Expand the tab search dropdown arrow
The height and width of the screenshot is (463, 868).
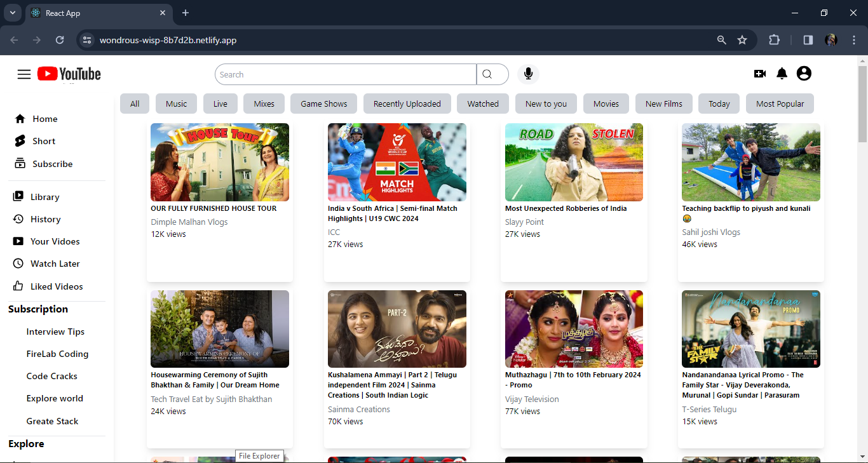click(x=12, y=13)
